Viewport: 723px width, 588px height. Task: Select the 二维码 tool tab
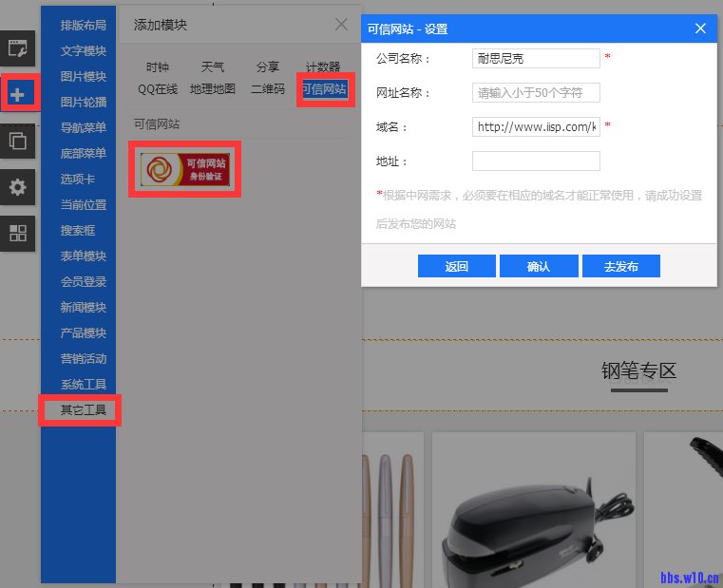(x=267, y=89)
